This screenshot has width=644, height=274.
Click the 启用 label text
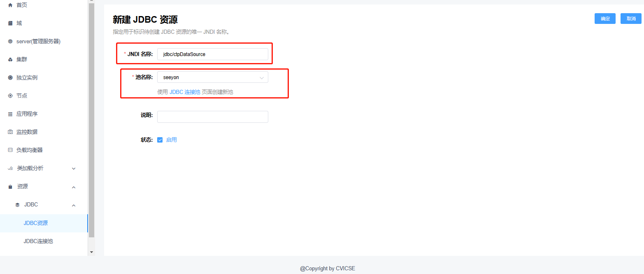point(171,140)
